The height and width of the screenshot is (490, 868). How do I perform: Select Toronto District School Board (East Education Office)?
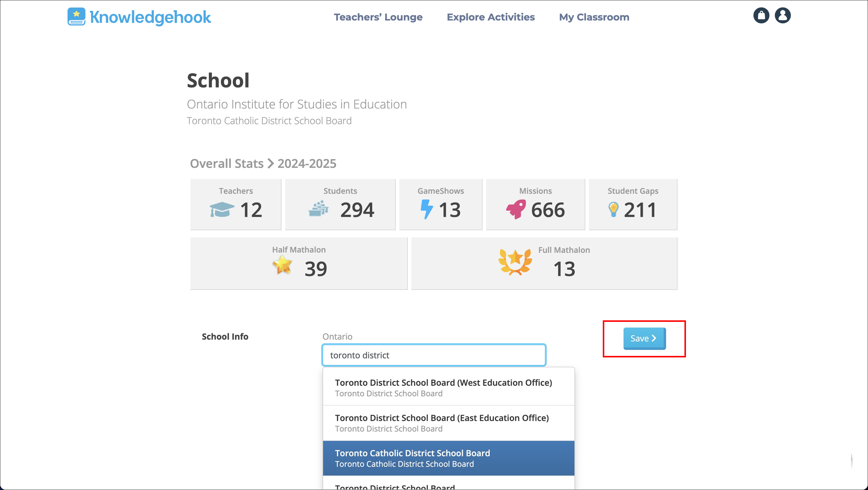[448, 423]
